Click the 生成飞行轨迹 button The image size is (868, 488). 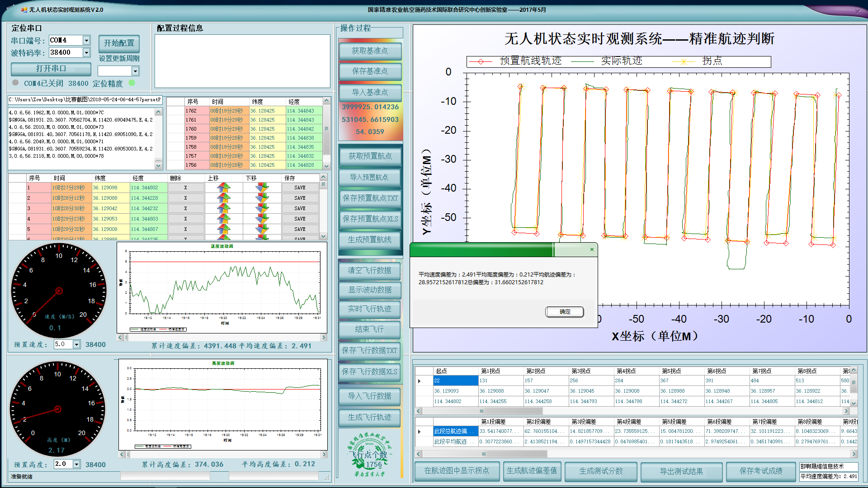pyautogui.click(x=370, y=418)
